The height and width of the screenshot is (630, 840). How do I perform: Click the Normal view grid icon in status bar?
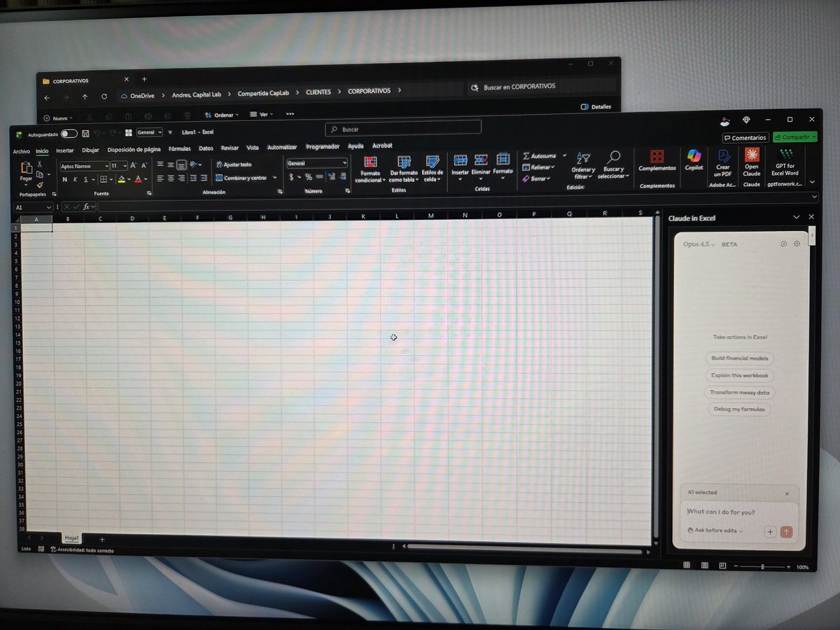[687, 566]
